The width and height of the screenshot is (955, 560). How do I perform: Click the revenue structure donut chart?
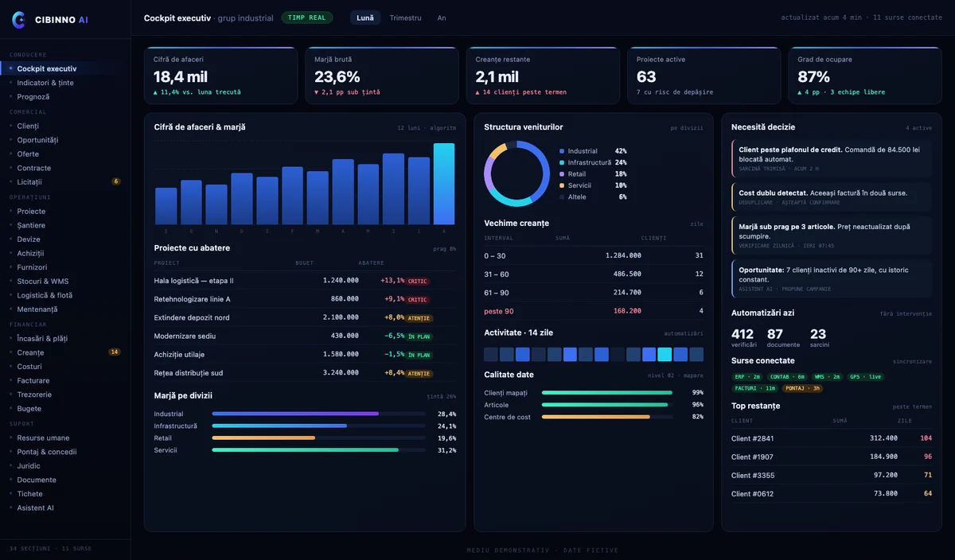coord(517,173)
